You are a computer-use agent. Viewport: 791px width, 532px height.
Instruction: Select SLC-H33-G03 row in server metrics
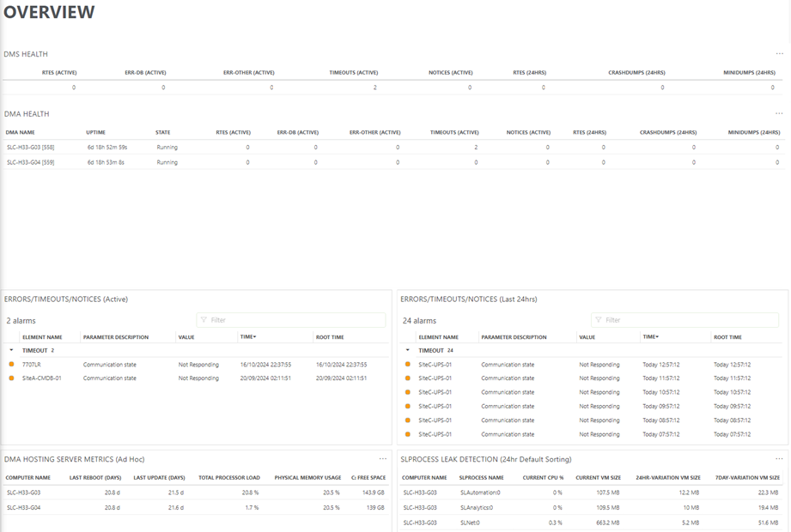(196, 493)
